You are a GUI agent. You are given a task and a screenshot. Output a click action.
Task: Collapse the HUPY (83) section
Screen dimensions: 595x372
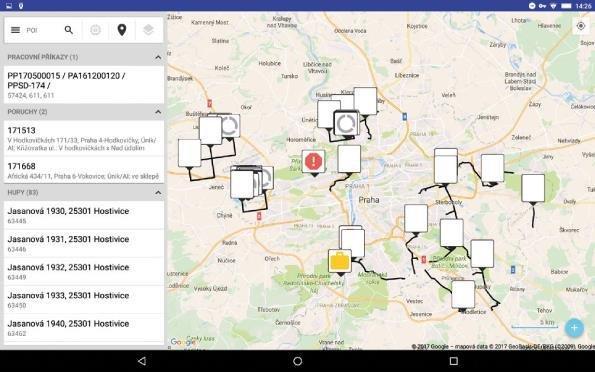point(158,193)
